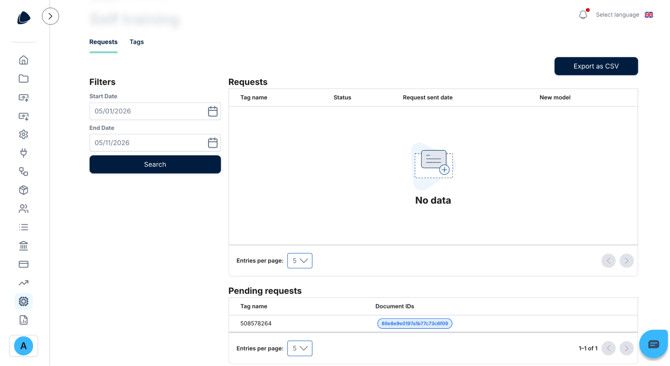Click Select language text
The height and width of the screenshot is (366, 670).
617,15
